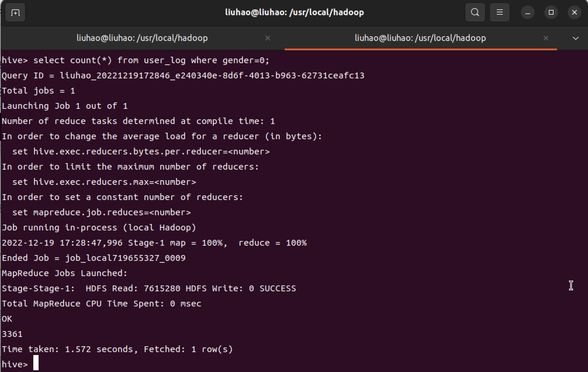Minimize the terminal window
The image size is (588, 372).
click(x=528, y=12)
